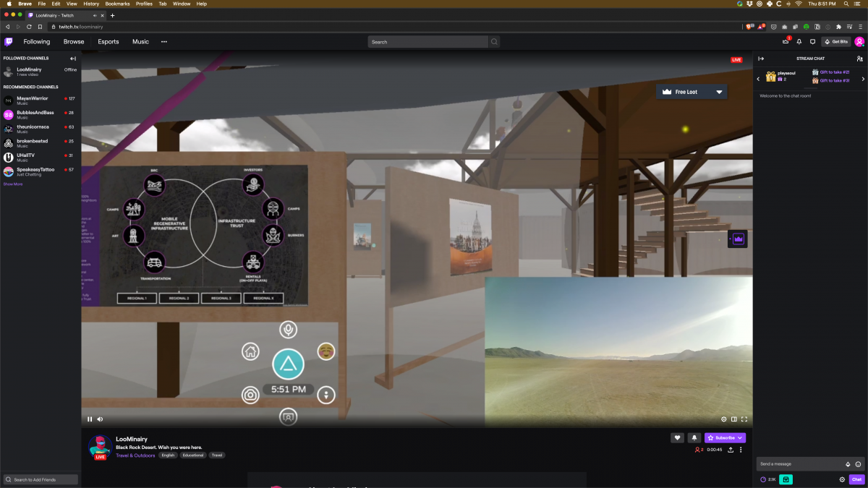Open chat settings gear icon
The height and width of the screenshot is (488, 868).
pyautogui.click(x=842, y=479)
